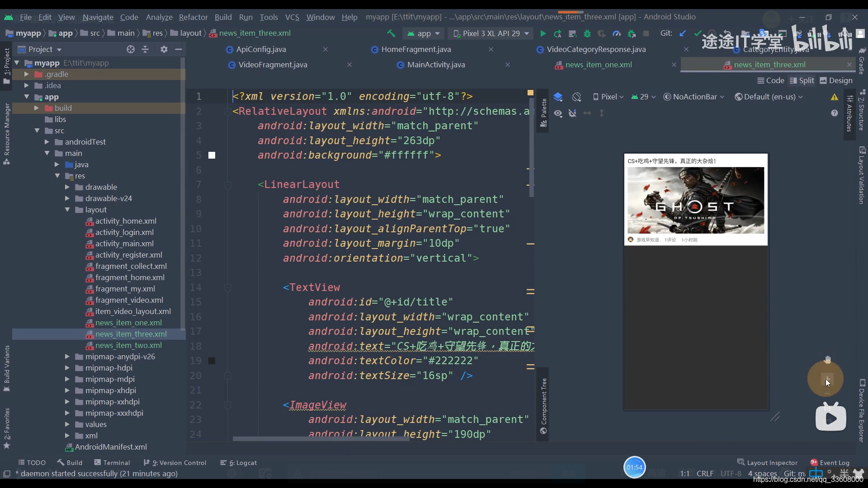Viewport: 868px width, 488px height.
Task: Click the white color swatch on line 5 gutter
Action: (x=212, y=155)
